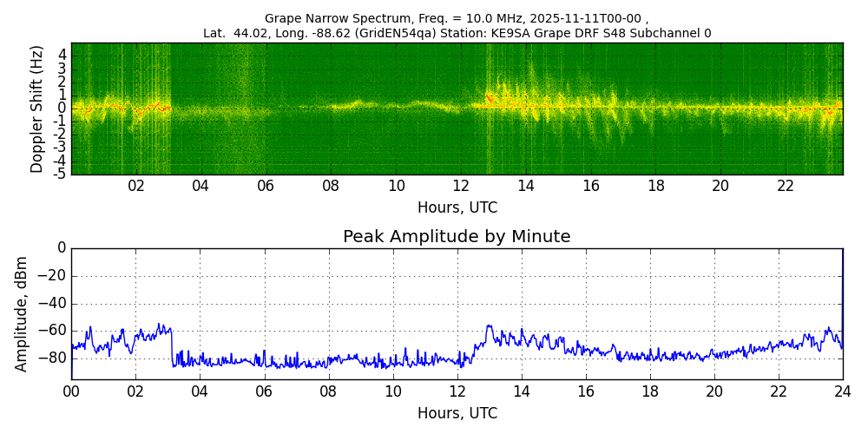
Task: Click the −5 tick label on Doppler axis
Action: tap(60, 174)
